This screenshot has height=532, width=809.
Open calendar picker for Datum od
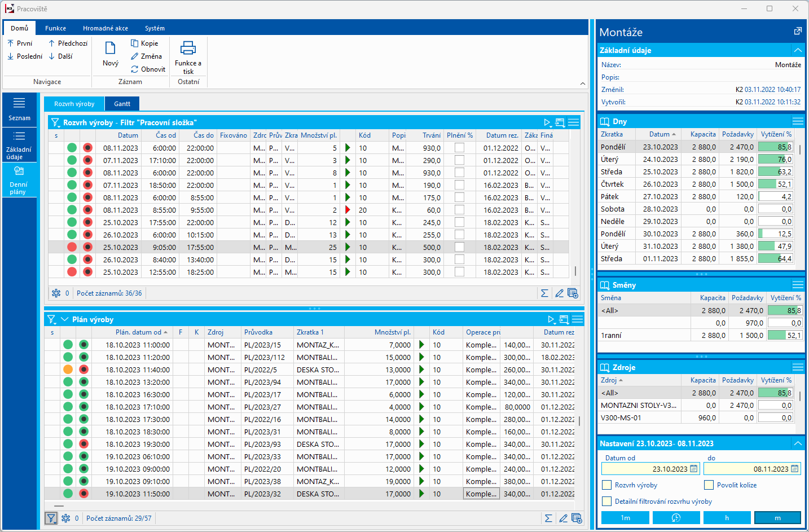693,469
